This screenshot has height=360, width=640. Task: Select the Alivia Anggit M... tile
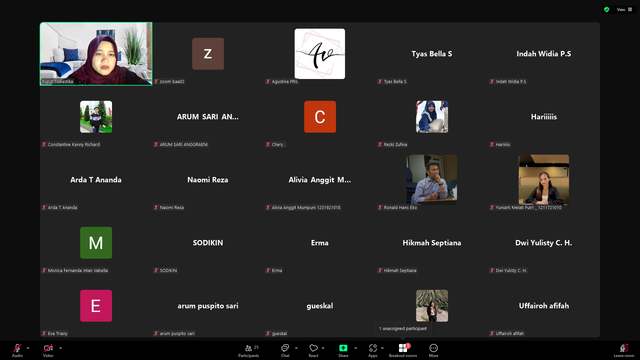click(320, 180)
